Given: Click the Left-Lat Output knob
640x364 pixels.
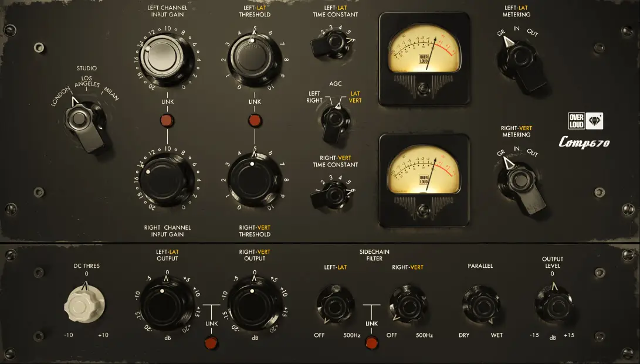Looking at the screenshot, I should (167, 304).
